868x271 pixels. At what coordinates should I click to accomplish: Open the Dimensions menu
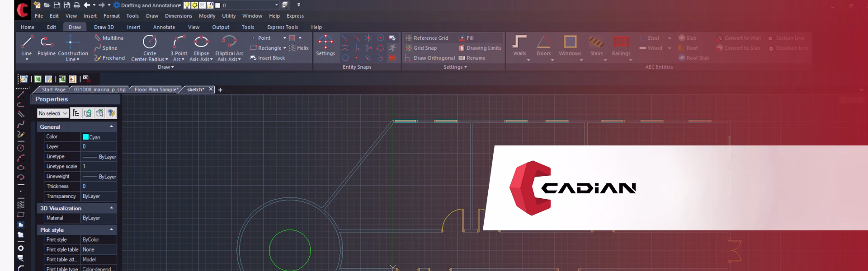click(x=178, y=16)
